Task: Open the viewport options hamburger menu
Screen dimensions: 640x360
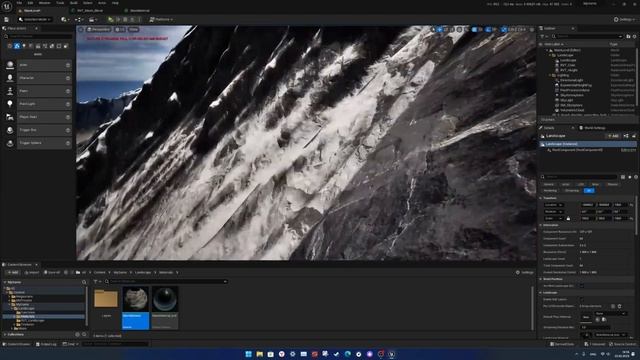Action: 81,29
